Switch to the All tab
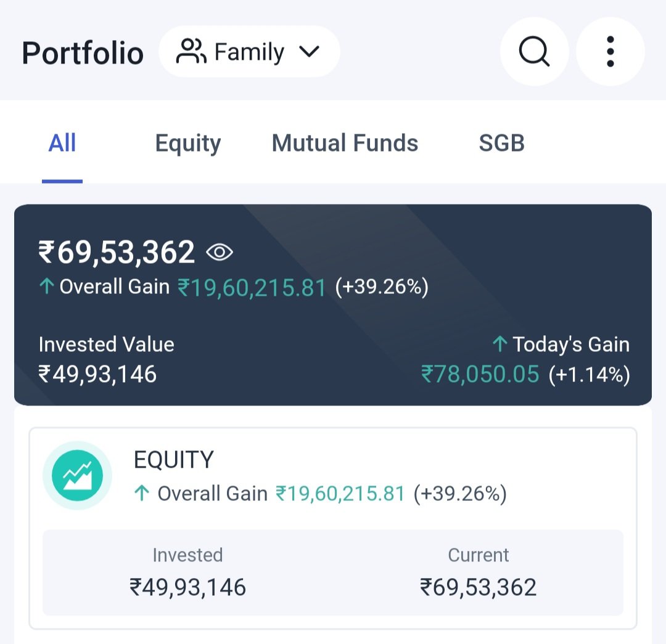 (62, 142)
